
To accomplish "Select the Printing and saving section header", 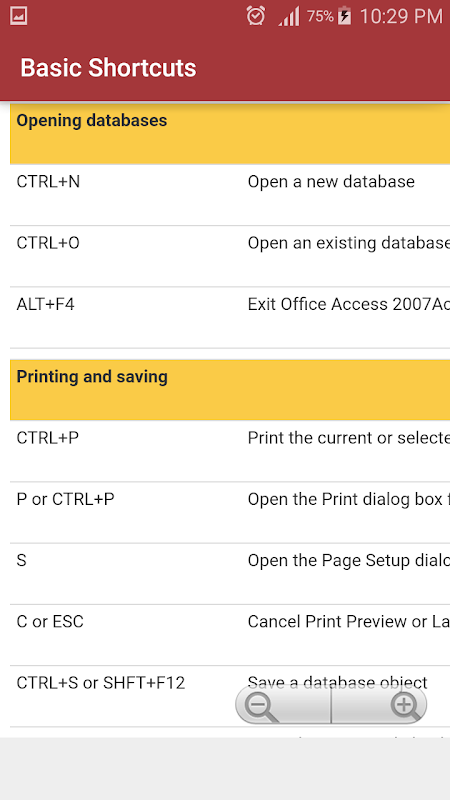I will (230, 390).
